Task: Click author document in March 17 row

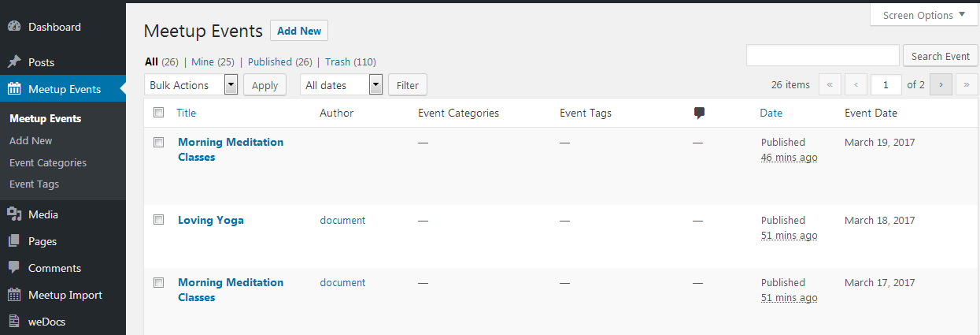Action: pyautogui.click(x=342, y=282)
